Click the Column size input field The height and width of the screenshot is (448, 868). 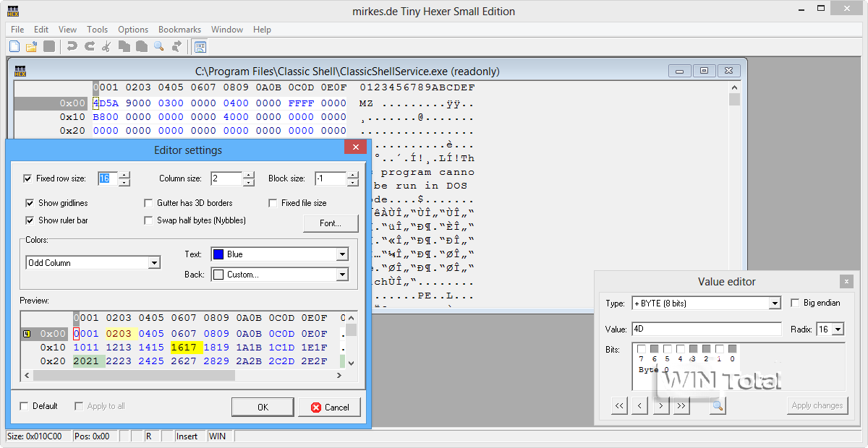226,178
